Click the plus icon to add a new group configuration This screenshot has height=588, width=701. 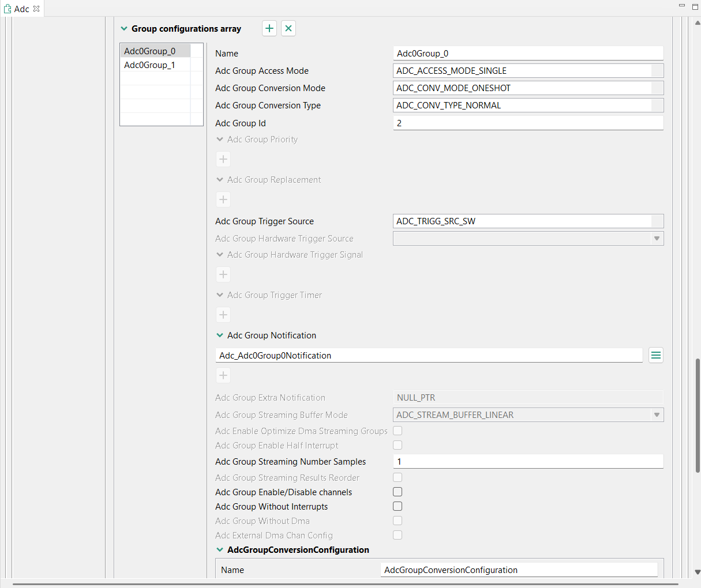coord(269,28)
